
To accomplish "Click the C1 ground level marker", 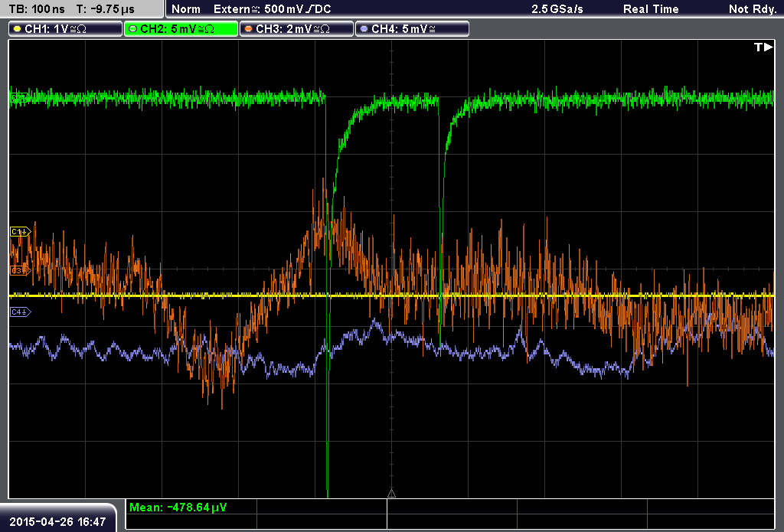I will 21,232.
